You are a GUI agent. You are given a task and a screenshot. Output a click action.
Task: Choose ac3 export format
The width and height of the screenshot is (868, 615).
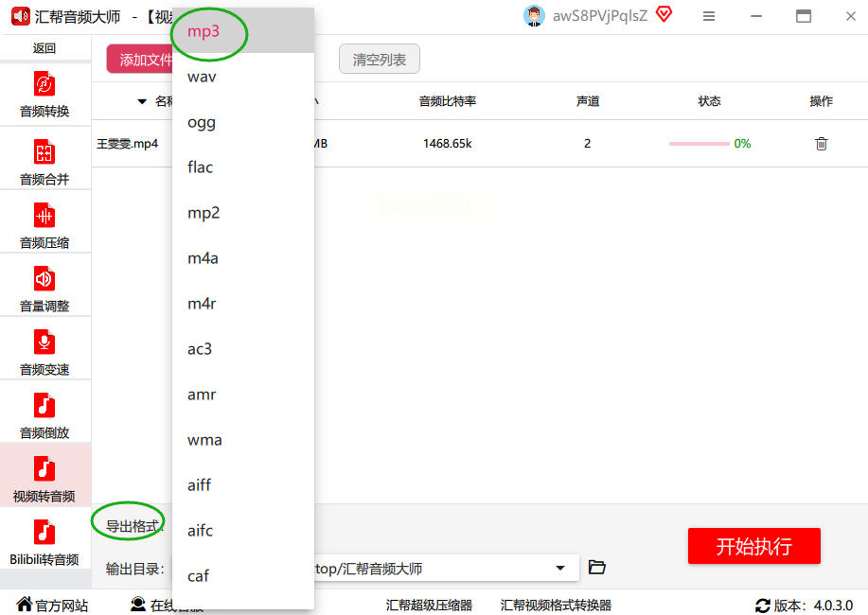tap(243, 349)
